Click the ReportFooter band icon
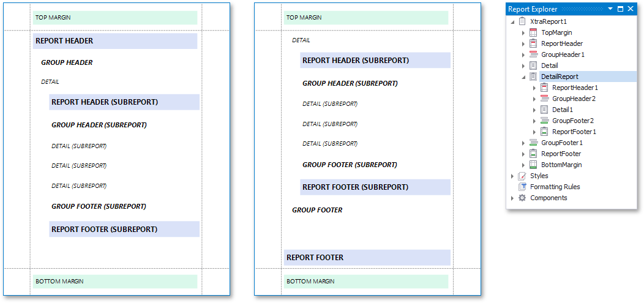644x303 pixels. click(x=533, y=154)
